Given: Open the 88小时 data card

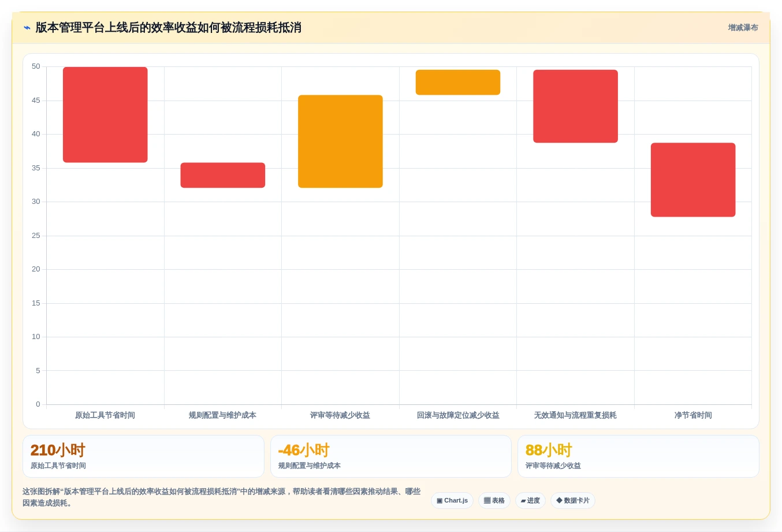Looking at the screenshot, I should 638,456.
